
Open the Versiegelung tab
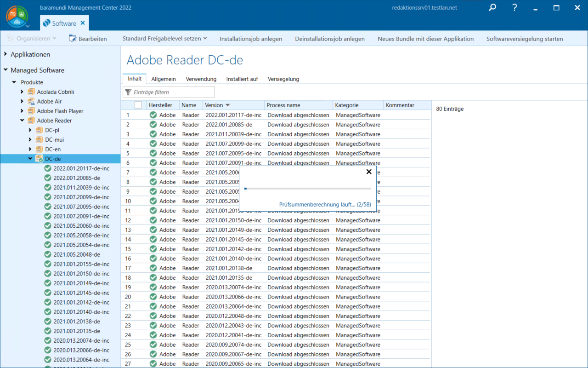click(283, 79)
